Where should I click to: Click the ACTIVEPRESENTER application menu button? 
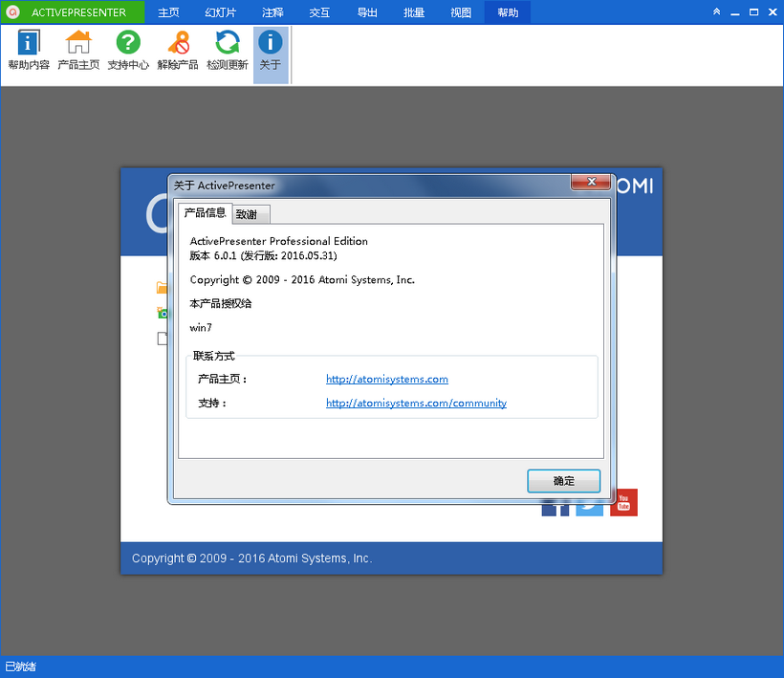tap(73, 12)
